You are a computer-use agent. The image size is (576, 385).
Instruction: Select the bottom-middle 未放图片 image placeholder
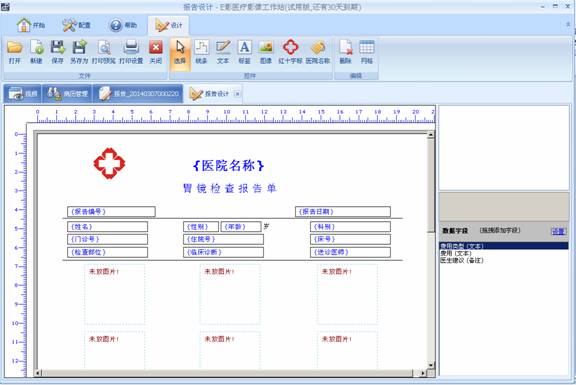(230, 350)
